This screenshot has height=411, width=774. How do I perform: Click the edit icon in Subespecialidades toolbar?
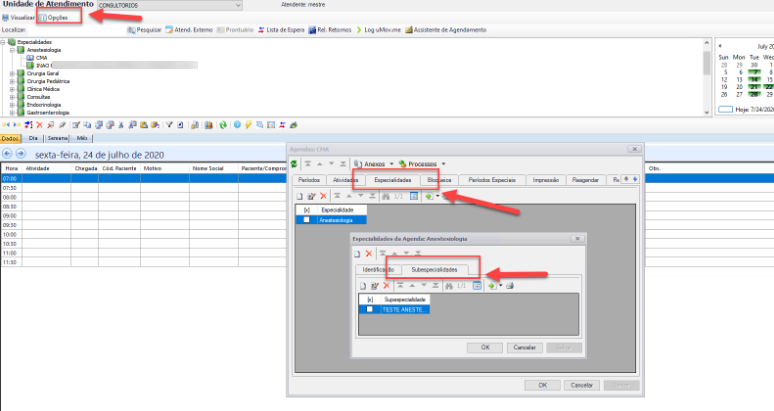(375, 286)
